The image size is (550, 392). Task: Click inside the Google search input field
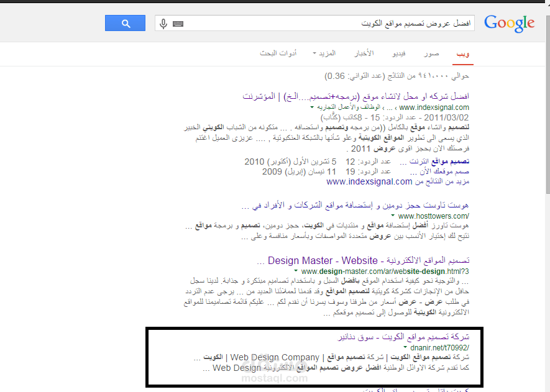point(314,23)
